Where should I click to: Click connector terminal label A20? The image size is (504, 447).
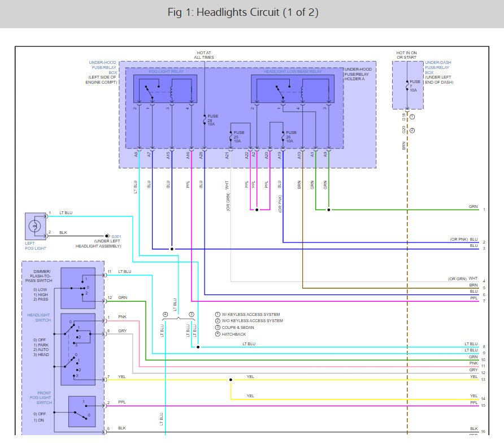point(267,155)
